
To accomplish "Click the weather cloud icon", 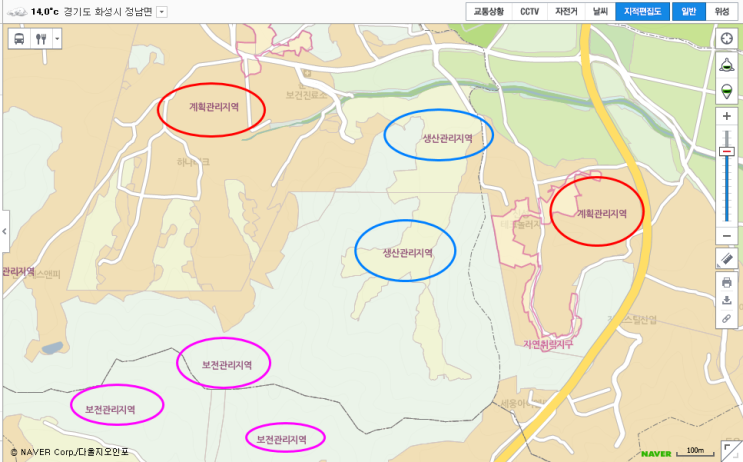I will [x=17, y=12].
